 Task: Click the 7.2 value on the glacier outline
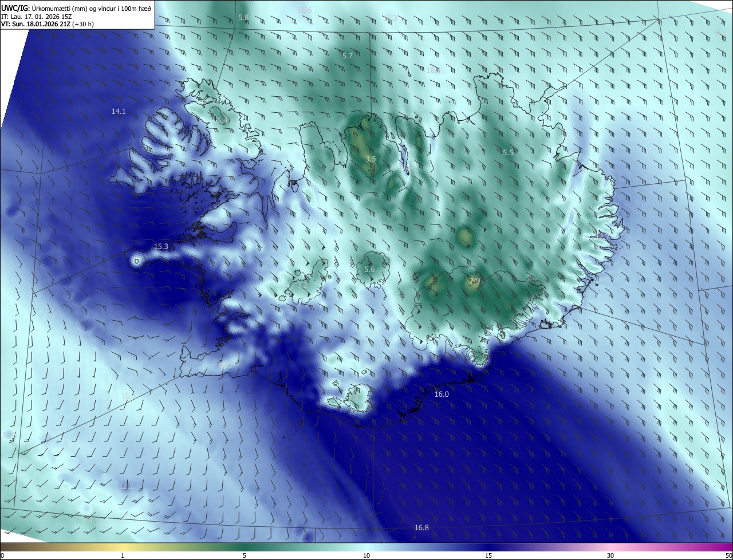(303, 285)
